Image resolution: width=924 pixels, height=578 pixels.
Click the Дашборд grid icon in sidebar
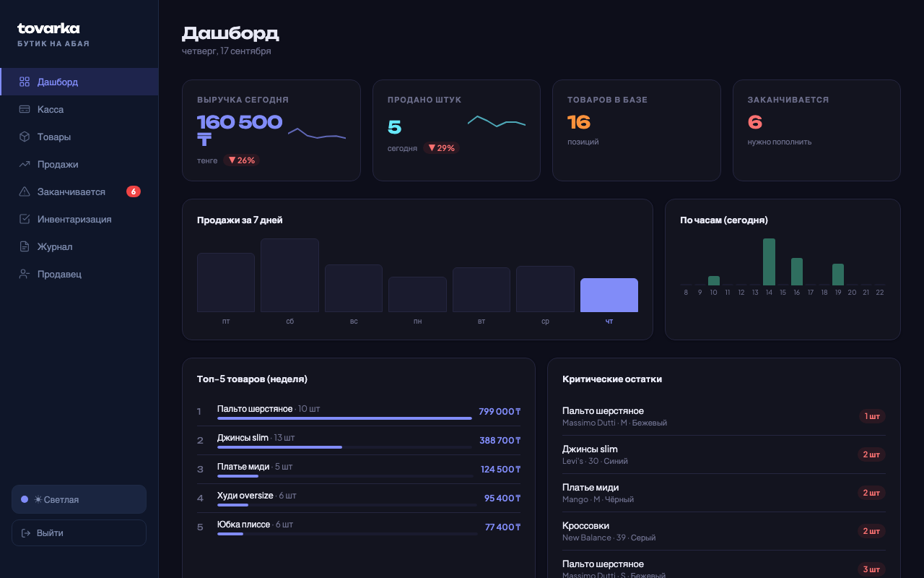(25, 82)
